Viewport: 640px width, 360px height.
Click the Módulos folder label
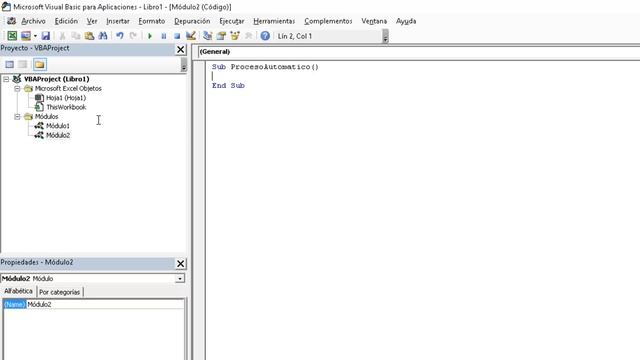click(46, 116)
